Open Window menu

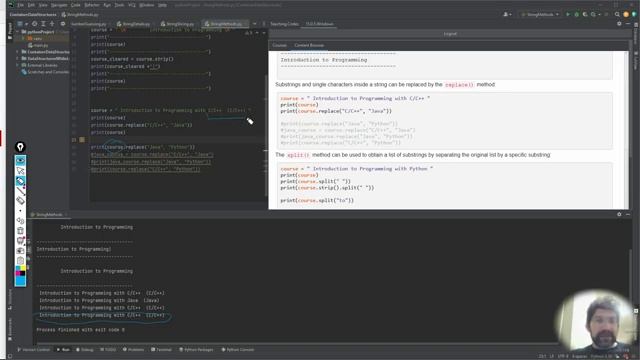pos(147,5)
